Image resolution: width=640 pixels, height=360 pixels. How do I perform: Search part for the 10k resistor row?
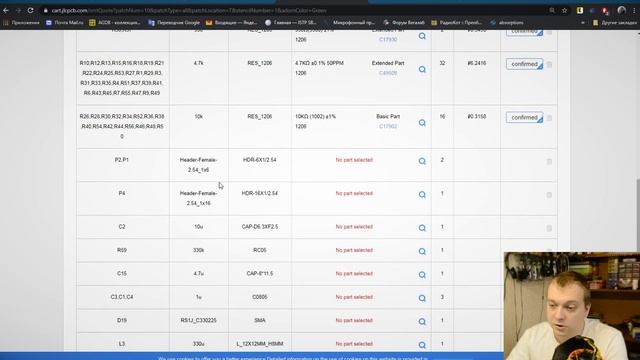[x=422, y=123]
